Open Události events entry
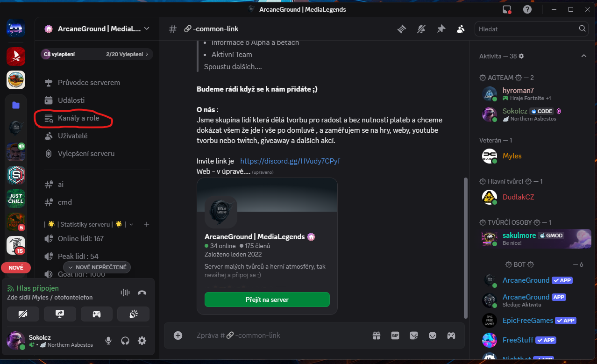The height and width of the screenshot is (364, 597). point(97,100)
